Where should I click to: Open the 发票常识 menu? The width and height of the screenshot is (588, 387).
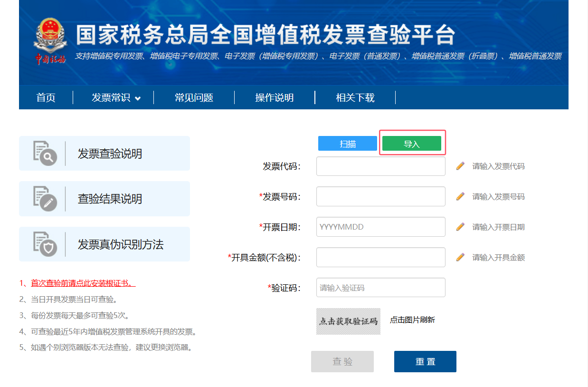click(x=111, y=97)
